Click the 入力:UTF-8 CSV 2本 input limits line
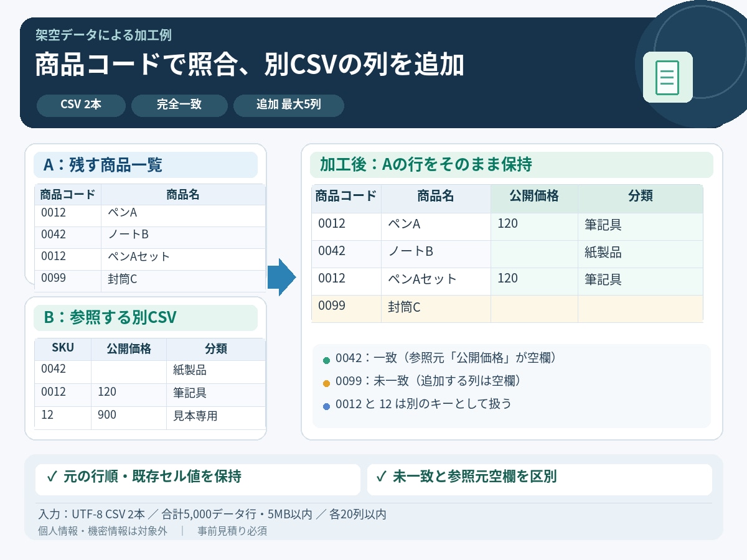This screenshot has width=747, height=560. pos(212,515)
